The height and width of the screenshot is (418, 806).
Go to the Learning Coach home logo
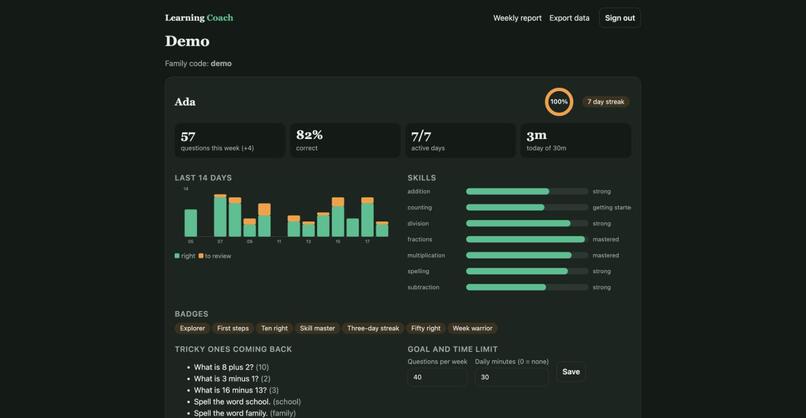[x=199, y=17]
